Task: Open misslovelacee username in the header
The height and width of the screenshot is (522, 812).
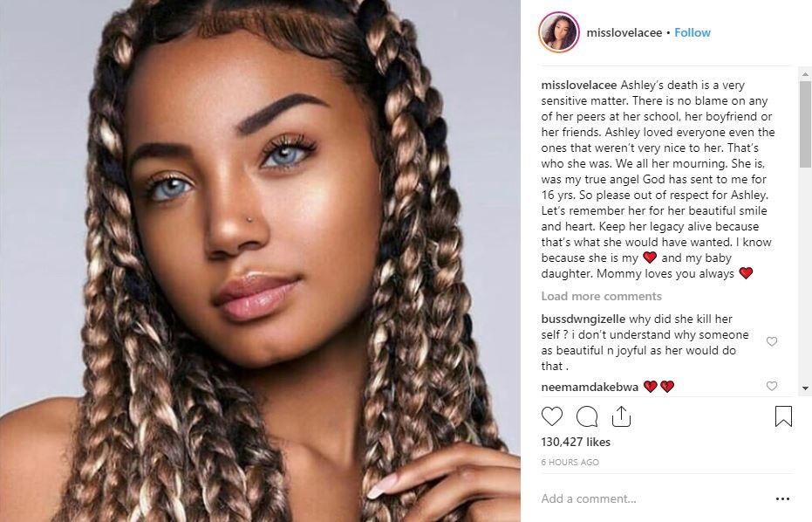Action: tap(624, 32)
